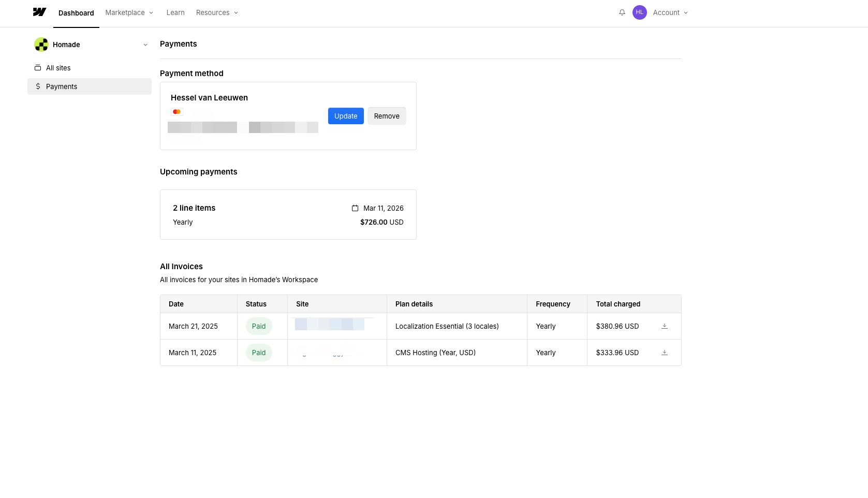Click the Upcoming payments heading
The height and width of the screenshot is (498, 868).
point(199,172)
